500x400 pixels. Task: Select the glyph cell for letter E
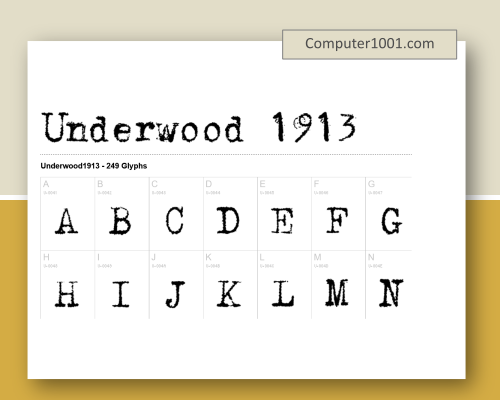tap(285, 214)
